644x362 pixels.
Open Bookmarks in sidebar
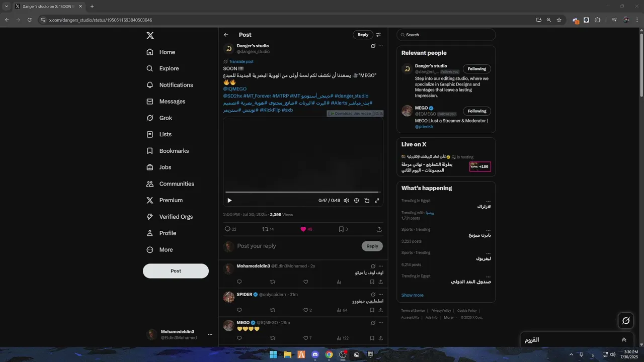pyautogui.click(x=168, y=151)
